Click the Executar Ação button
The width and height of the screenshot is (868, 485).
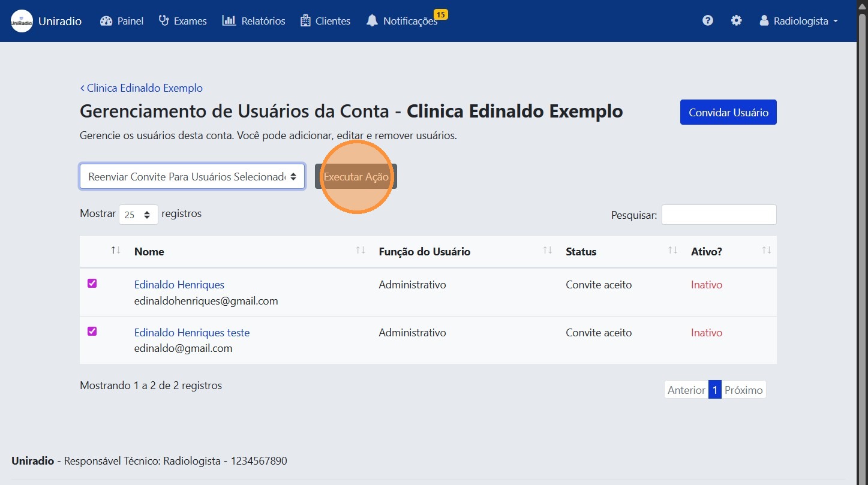355,176
